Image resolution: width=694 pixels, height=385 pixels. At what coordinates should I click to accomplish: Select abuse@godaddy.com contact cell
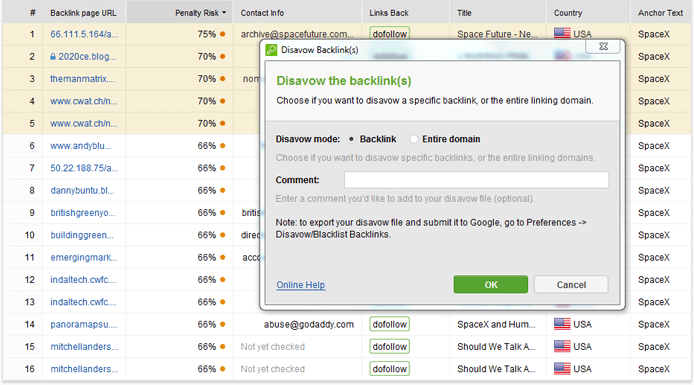tap(309, 324)
